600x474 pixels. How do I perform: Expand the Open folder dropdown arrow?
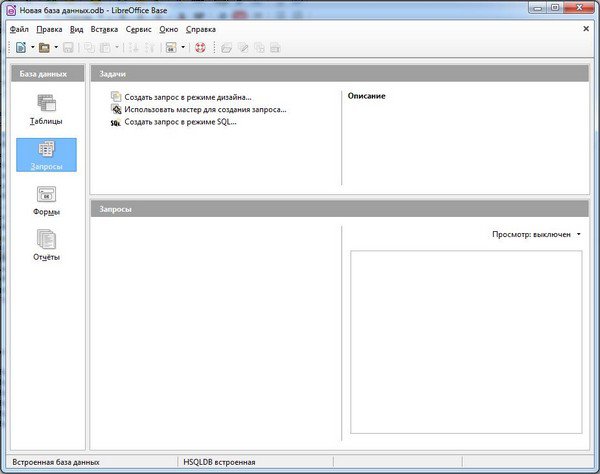56,47
